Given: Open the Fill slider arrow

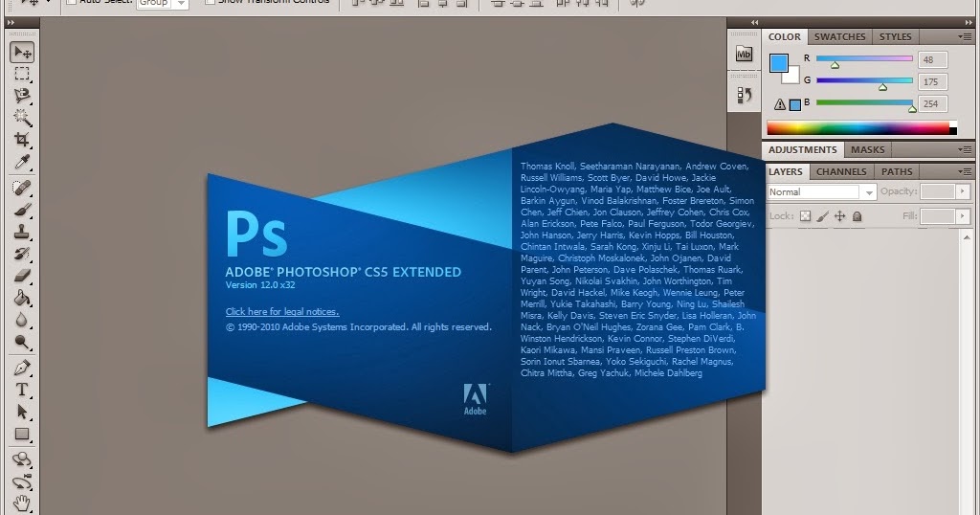Looking at the screenshot, I should [x=963, y=216].
